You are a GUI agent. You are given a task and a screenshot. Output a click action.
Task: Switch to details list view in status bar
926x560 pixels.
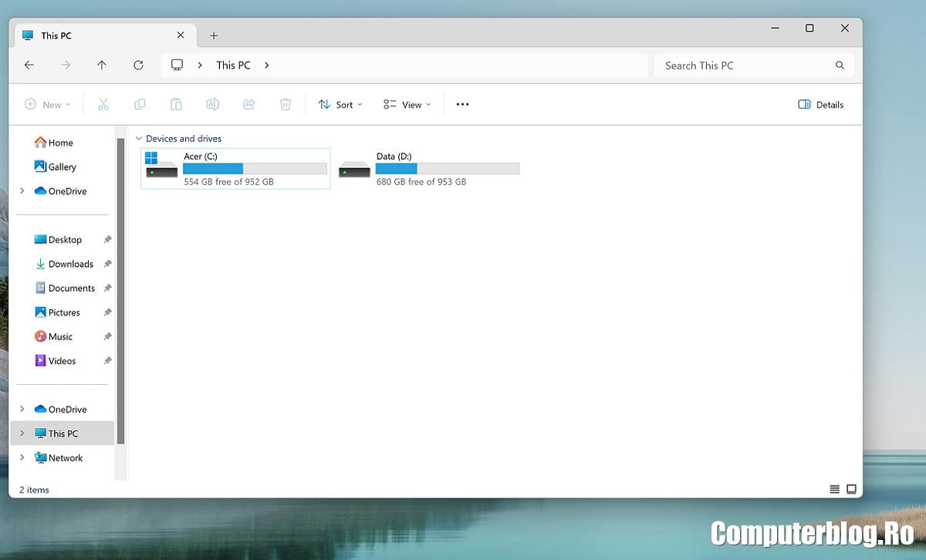[834, 489]
